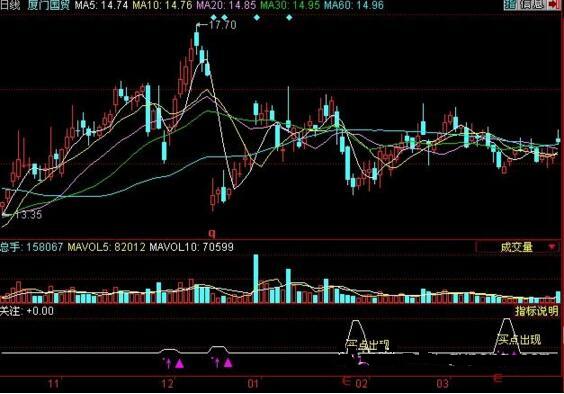Click the rightmost cyan diamond marker at top
The width and height of the screenshot is (564, 394).
tap(290, 17)
